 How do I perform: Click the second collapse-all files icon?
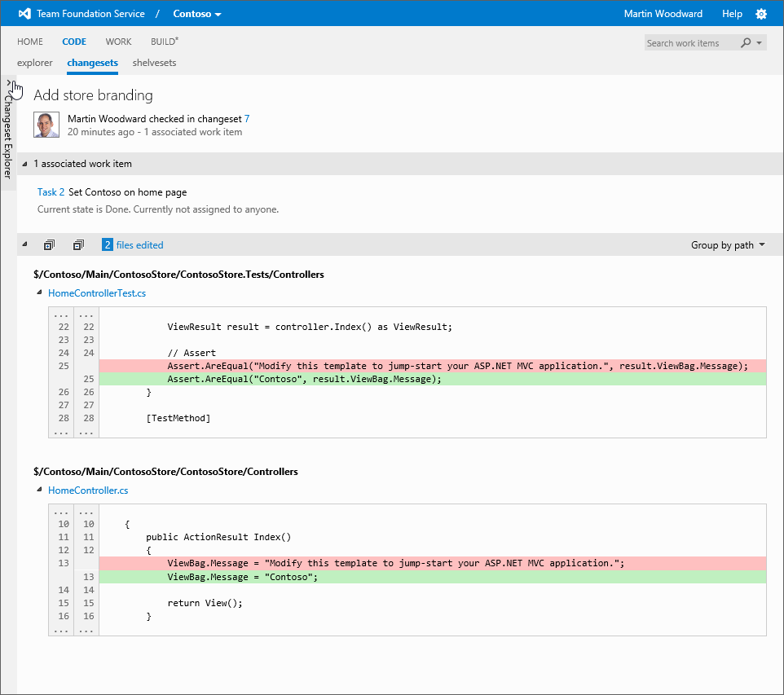click(78, 245)
